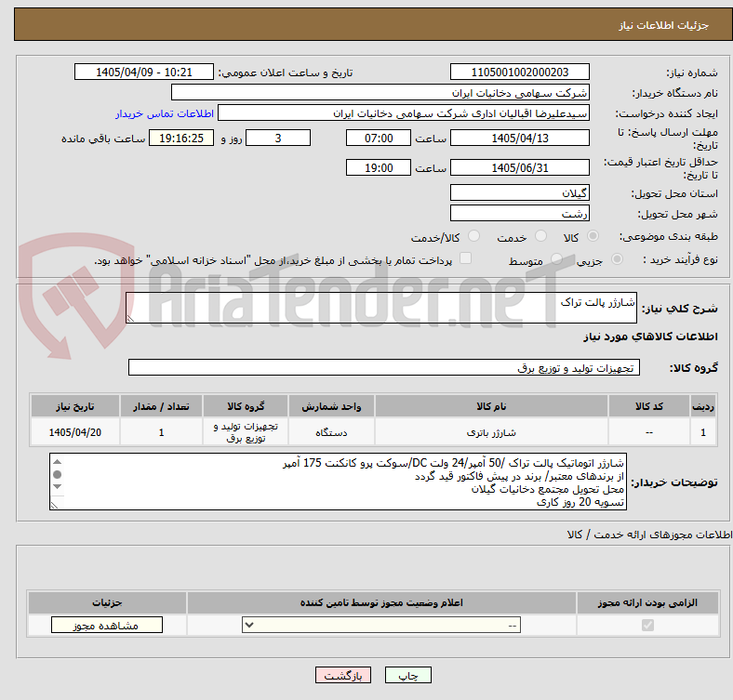Select the متوسط purchase type radio
Viewport: 733px width, 700px height.
click(x=556, y=258)
